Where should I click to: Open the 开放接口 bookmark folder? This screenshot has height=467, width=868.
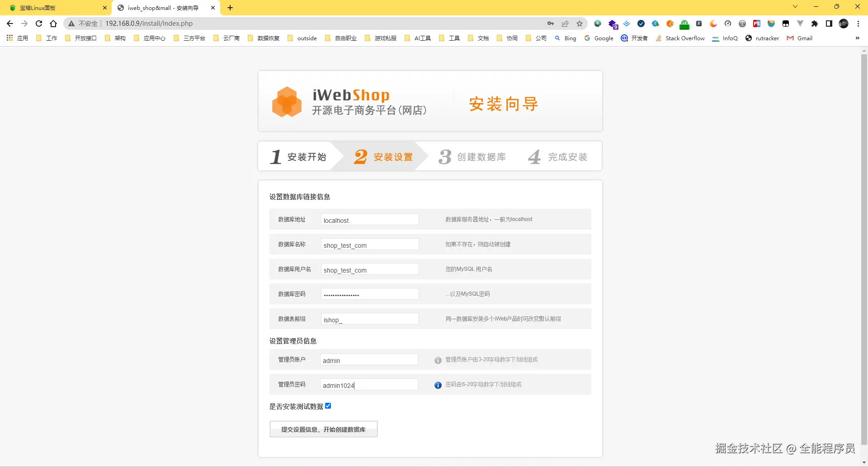coord(80,38)
